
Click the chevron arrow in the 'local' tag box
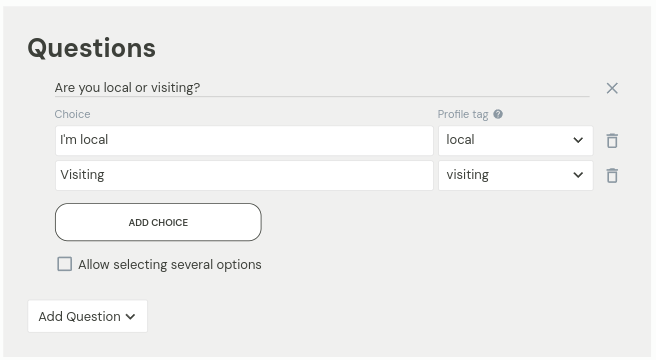[x=578, y=140]
